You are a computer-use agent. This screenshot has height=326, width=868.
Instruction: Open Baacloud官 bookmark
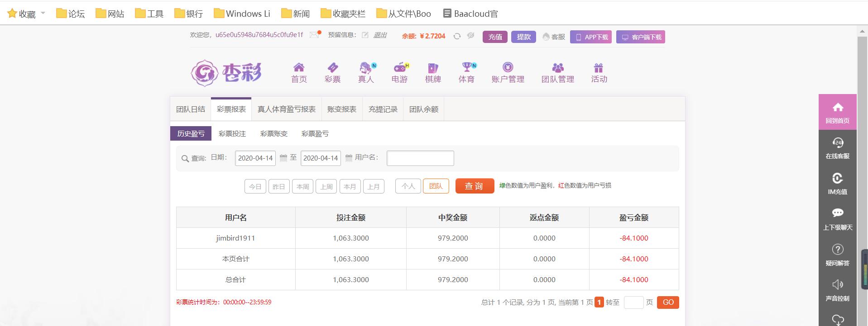pos(470,14)
